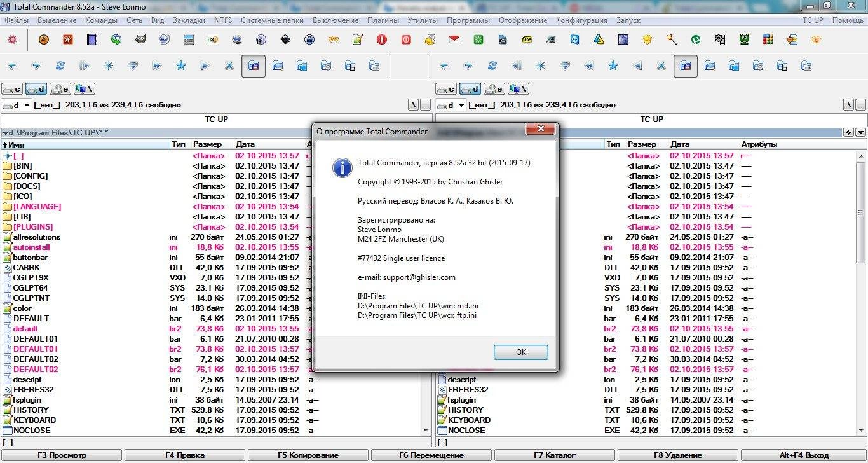The height and width of the screenshot is (463, 868).
Task: Launch the green uTorrent icon
Action: click(x=696, y=39)
